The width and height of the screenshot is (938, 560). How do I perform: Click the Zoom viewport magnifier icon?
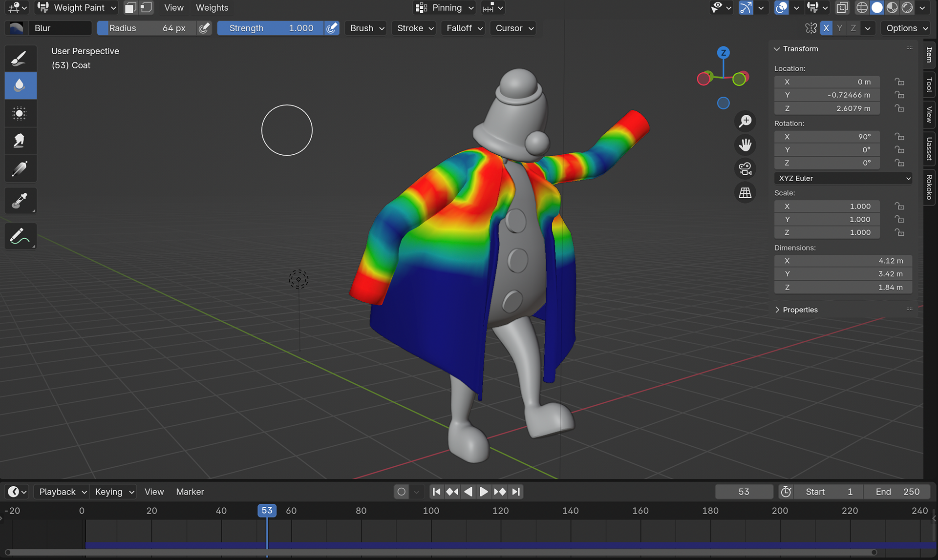(745, 121)
